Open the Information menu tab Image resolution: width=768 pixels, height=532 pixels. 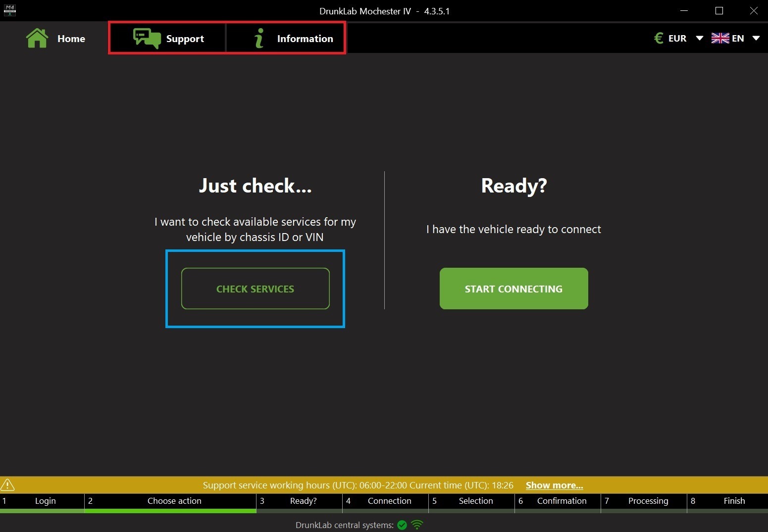305,39
